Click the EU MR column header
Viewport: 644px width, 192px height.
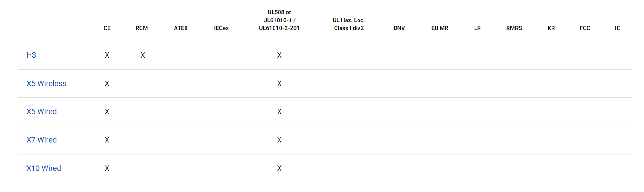point(440,28)
